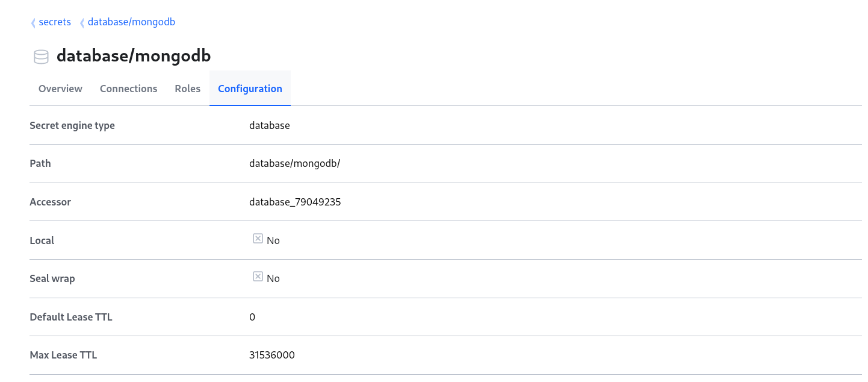Go back to the secrets breadcrumb link
Image resolution: width=868 pixels, height=382 pixels.
point(55,22)
